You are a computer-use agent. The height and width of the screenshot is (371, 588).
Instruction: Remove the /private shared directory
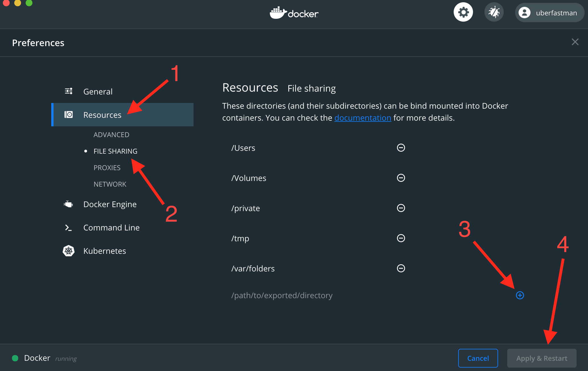coord(401,208)
